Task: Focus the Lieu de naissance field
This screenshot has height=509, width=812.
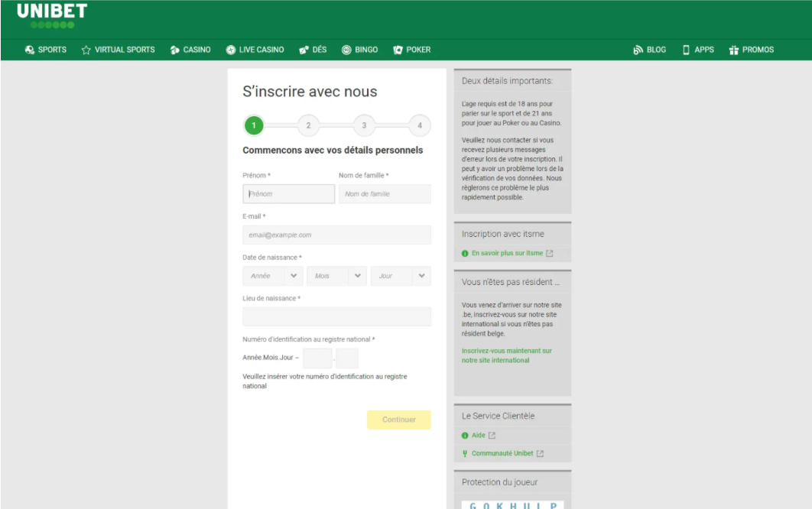Action: pos(336,317)
